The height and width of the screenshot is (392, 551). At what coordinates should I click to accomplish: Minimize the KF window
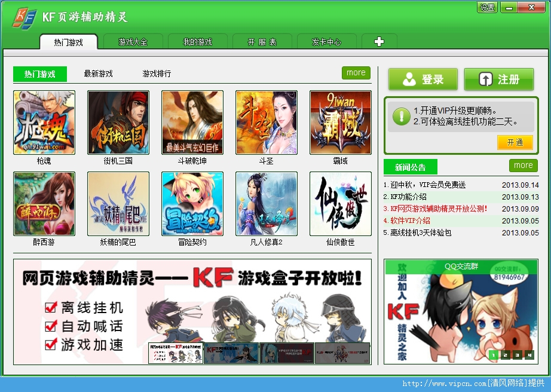pos(509,7)
